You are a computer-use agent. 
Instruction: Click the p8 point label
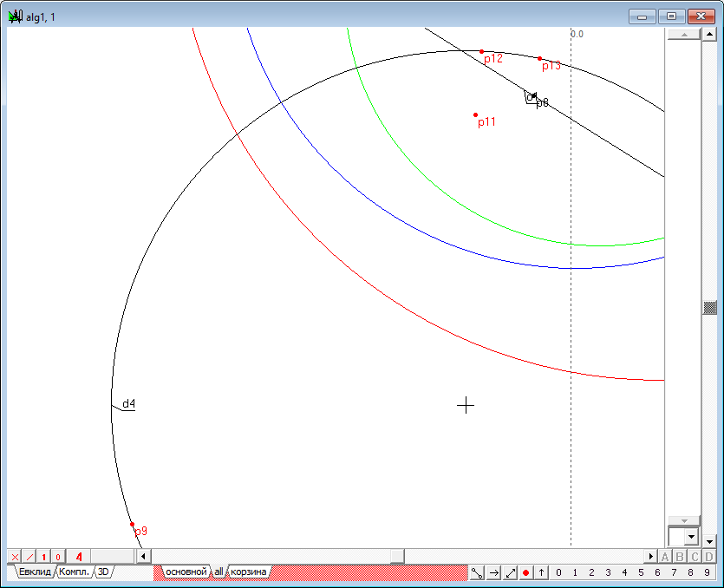543,102
